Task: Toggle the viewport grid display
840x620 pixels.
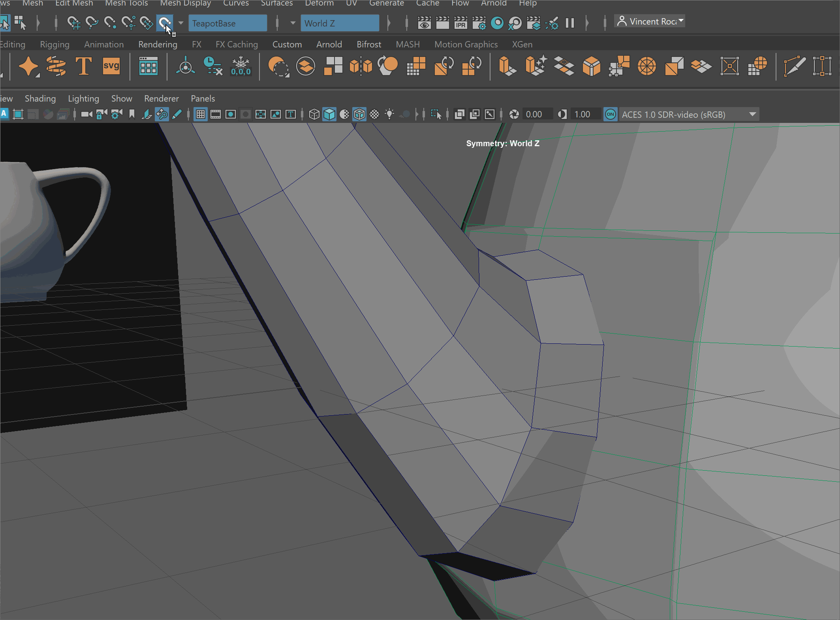Action: (201, 115)
